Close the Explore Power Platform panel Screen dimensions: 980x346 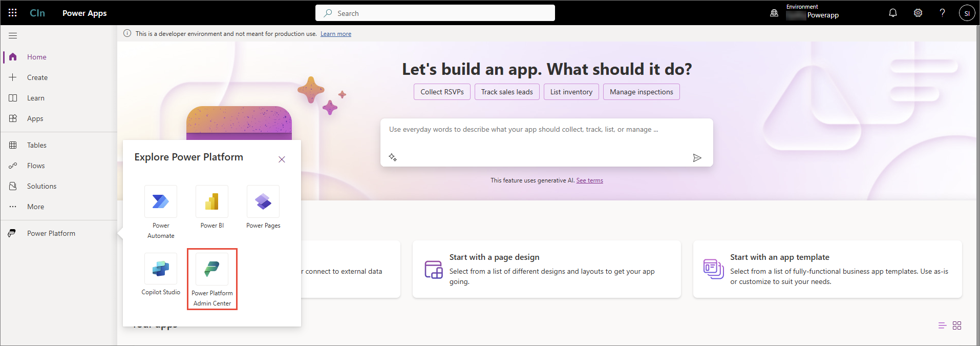tap(282, 159)
